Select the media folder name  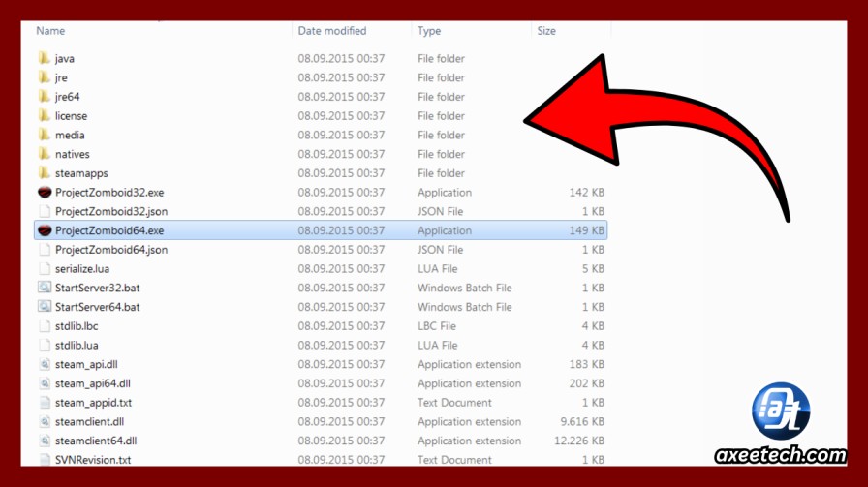pyautogui.click(x=70, y=135)
